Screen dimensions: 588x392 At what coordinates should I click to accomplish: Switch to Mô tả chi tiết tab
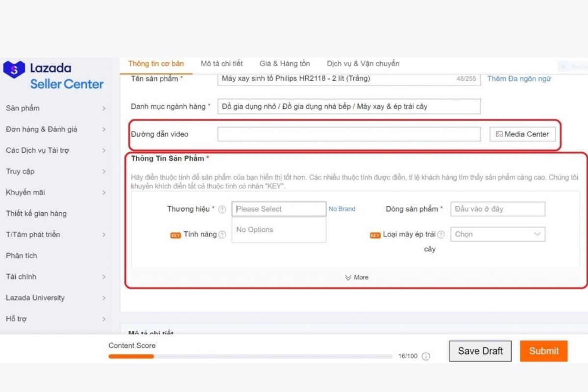[x=221, y=64]
